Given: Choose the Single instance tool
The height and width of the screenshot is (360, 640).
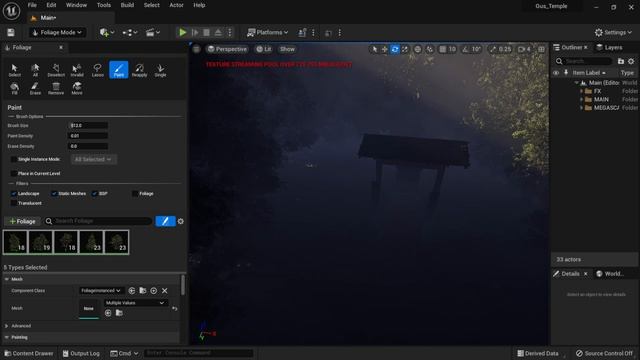Looking at the screenshot, I should click(160, 70).
